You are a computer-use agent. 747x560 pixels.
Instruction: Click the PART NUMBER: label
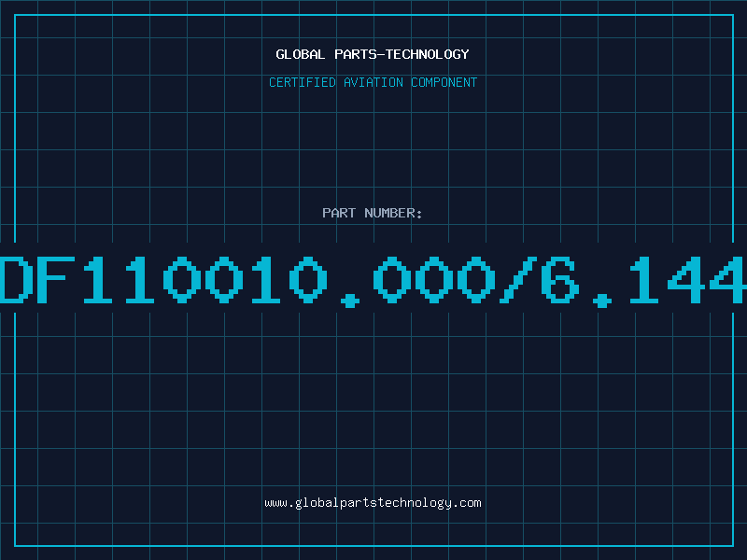[x=373, y=213]
